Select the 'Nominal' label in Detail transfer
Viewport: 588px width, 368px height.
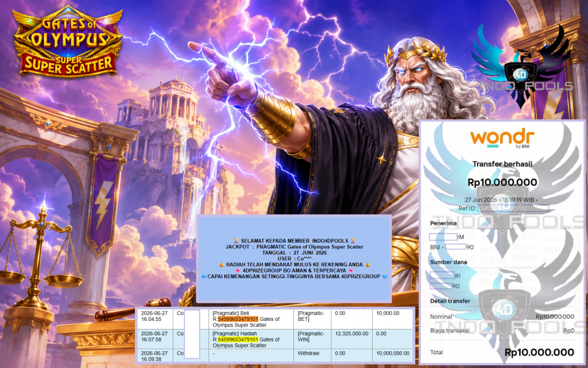440,317
